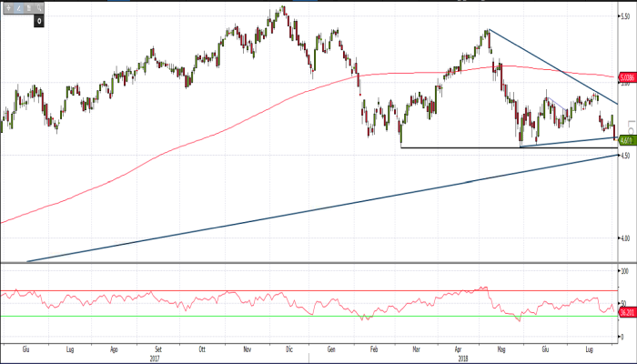The height and width of the screenshot is (364, 637).
Task: Click the small black icon below toolbar
Action: [x=39, y=19]
